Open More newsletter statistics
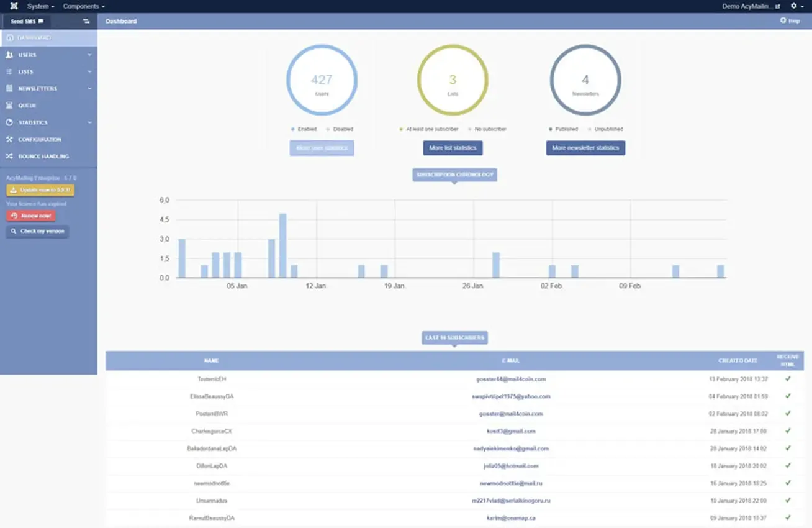 pyautogui.click(x=585, y=148)
